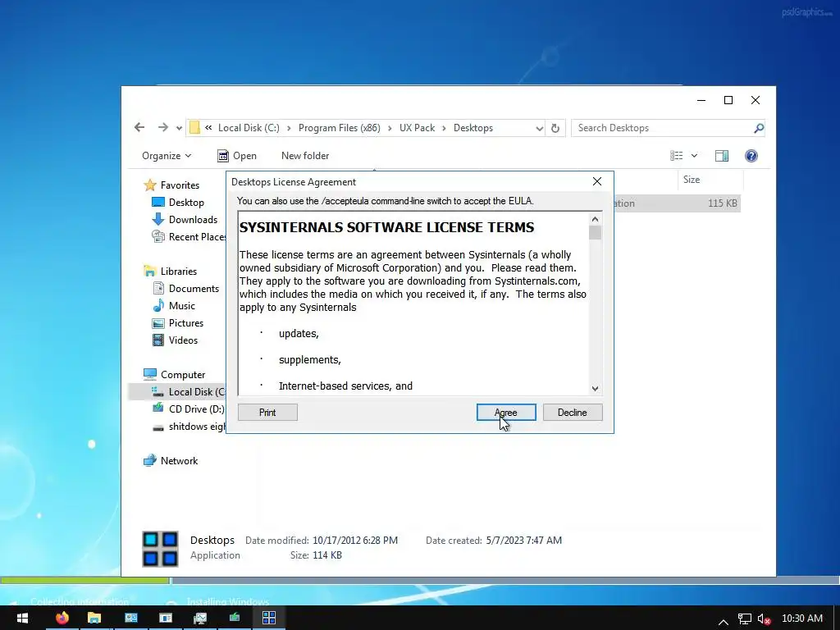Open File Explorer from the taskbar
The height and width of the screenshot is (630, 840).
point(94,618)
